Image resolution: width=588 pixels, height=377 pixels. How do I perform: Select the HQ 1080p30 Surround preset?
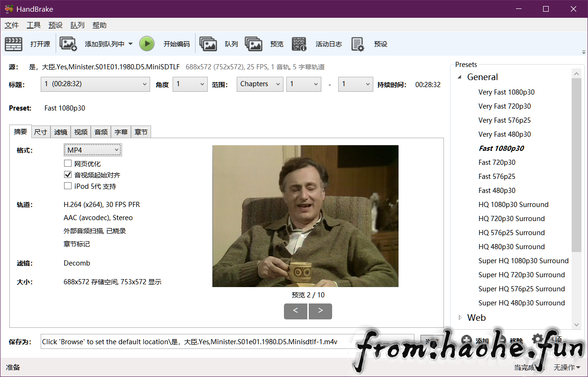point(514,205)
